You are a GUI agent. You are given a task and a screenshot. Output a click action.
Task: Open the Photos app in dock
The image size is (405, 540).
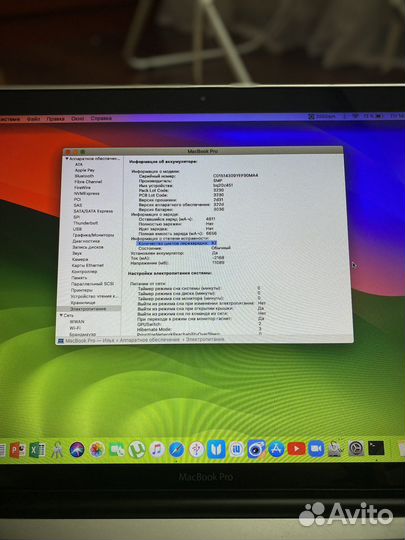(97, 450)
